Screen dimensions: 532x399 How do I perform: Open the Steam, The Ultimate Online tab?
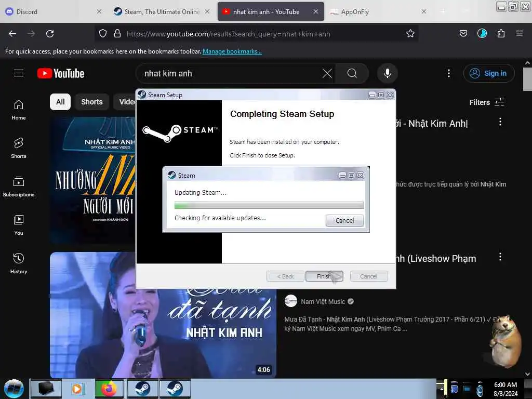161,11
